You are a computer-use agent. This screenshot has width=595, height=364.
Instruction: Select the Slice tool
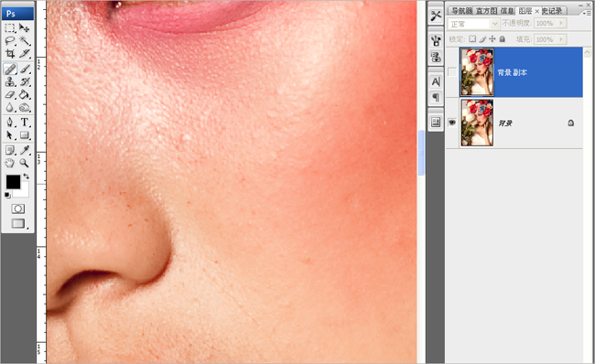click(x=25, y=53)
